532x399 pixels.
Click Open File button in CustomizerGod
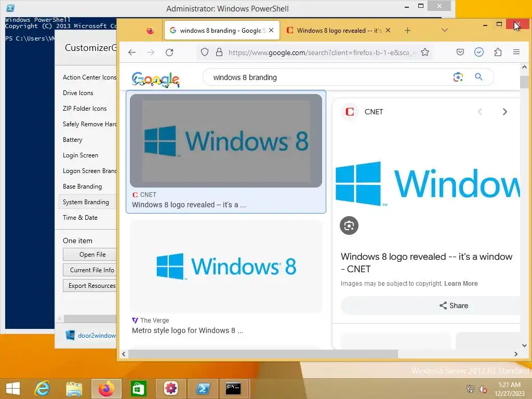tap(90, 255)
